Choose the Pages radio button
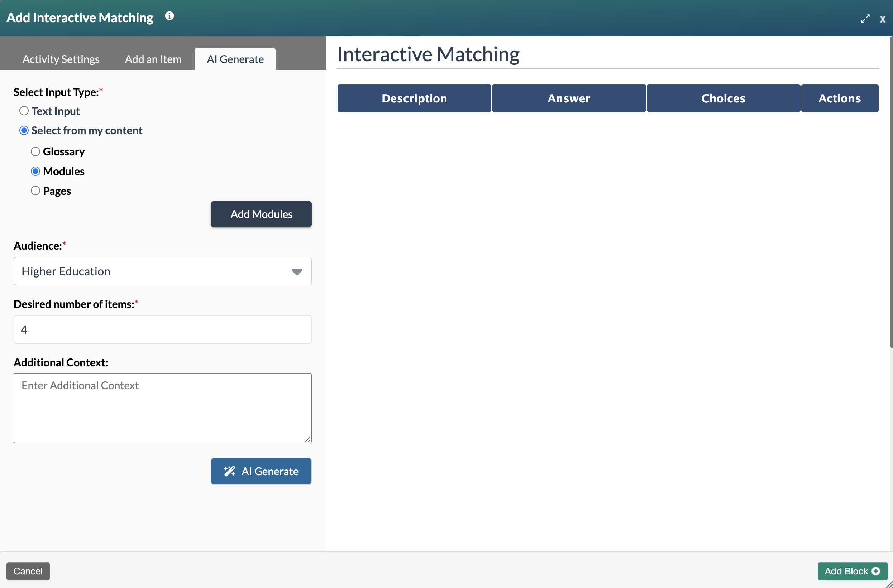Screen dimensions: 893x588 pyautogui.click(x=35, y=191)
